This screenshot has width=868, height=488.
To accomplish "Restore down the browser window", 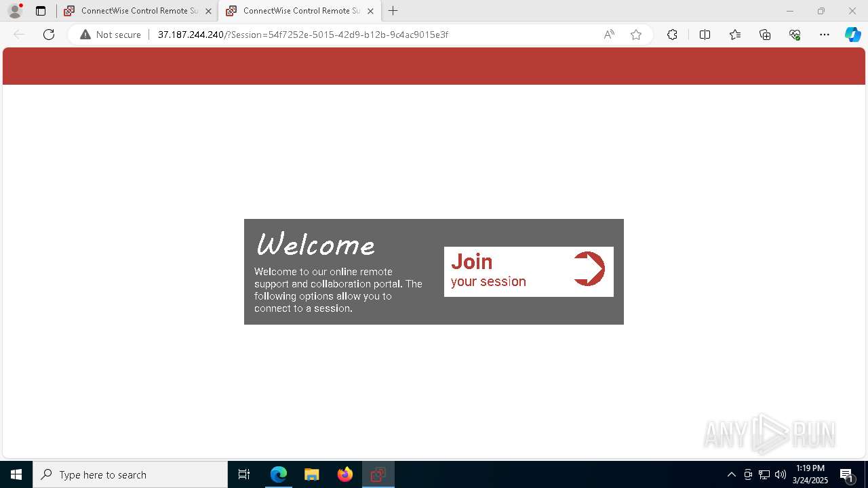I will [x=821, y=11].
